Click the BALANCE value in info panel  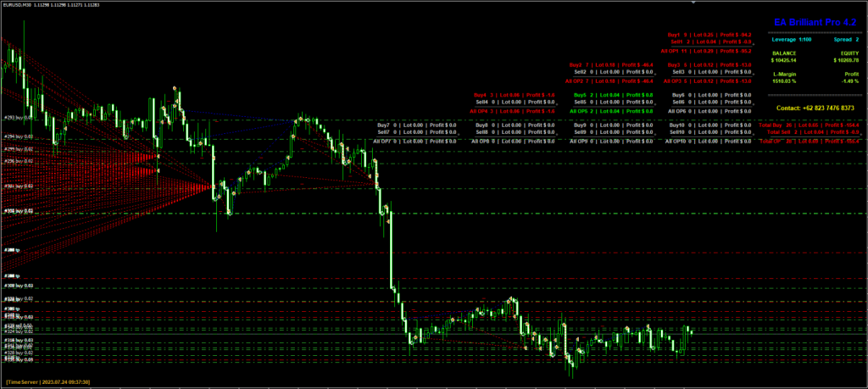pos(784,61)
